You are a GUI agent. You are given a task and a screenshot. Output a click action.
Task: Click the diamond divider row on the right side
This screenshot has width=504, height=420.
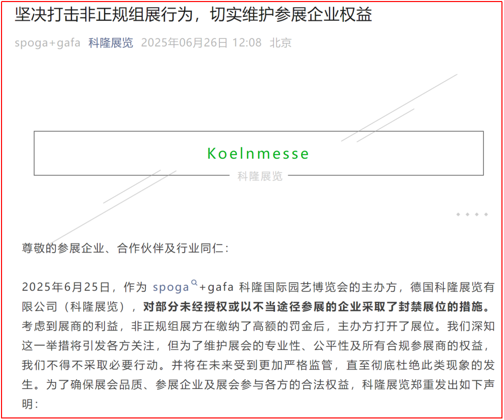pos(472,215)
